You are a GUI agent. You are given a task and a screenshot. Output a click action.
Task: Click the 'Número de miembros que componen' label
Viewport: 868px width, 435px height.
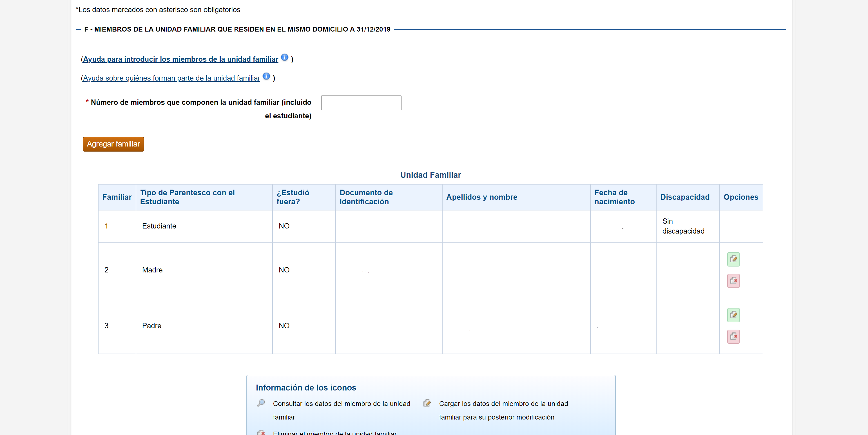(x=201, y=109)
